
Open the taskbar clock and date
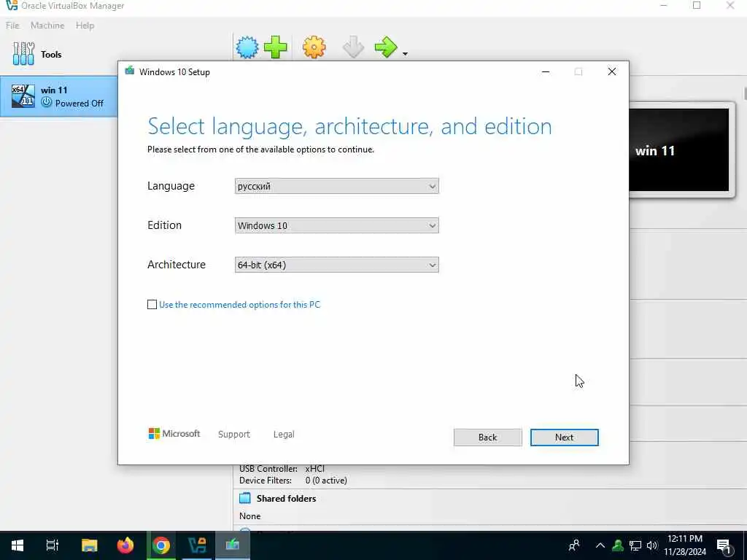tap(685, 545)
